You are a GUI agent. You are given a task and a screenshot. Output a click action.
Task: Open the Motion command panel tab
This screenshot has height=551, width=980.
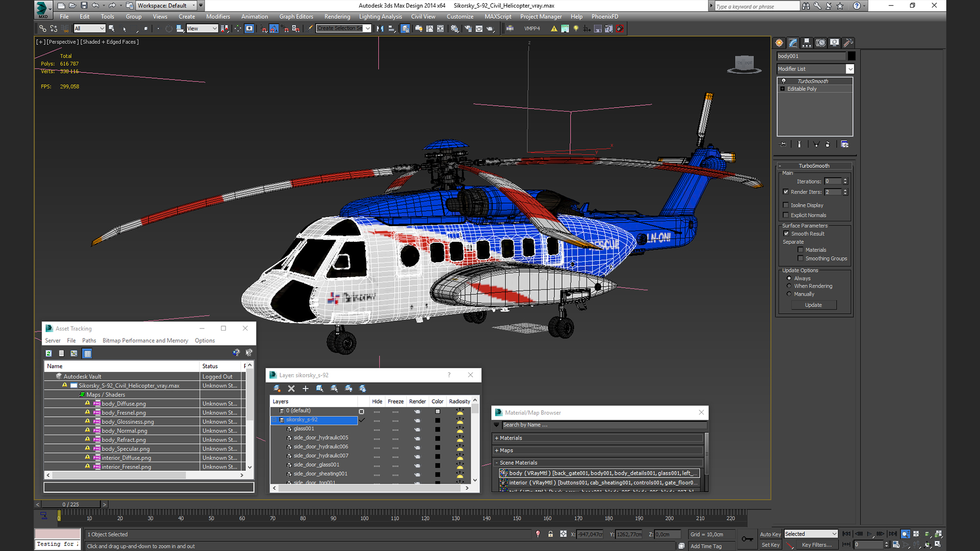(820, 43)
